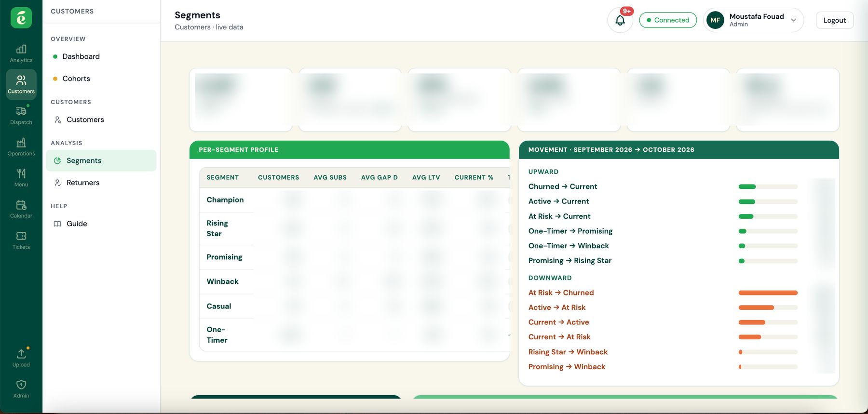
Task: Go to Dispatch truck icon
Action: (21, 116)
